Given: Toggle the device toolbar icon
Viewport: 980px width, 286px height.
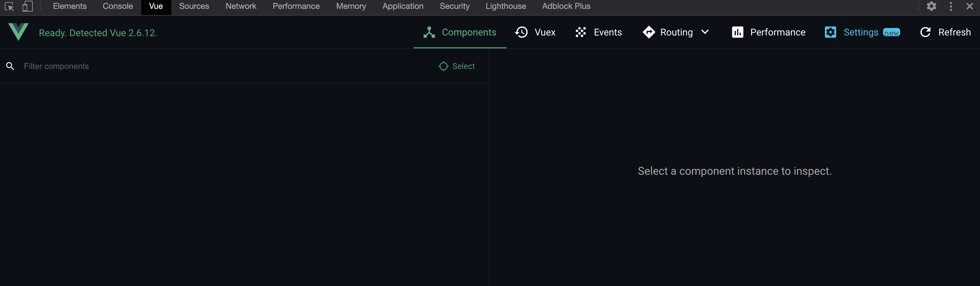Looking at the screenshot, I should pos(27,6).
